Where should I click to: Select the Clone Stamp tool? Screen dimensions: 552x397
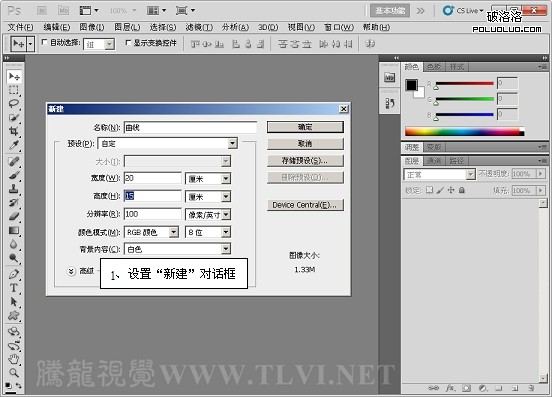(14, 189)
